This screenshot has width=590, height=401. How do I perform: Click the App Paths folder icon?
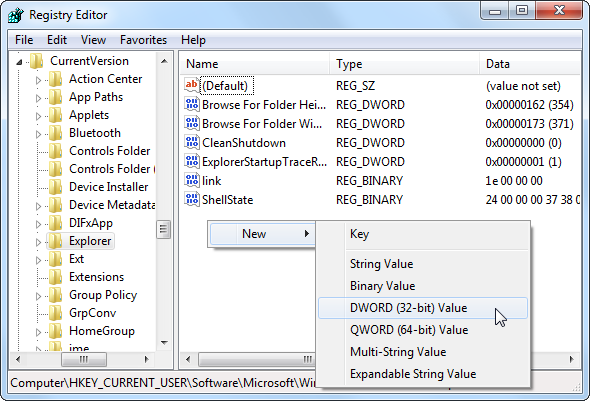(x=55, y=97)
